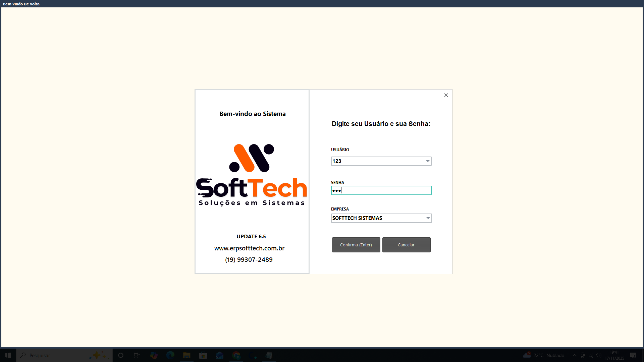Image resolution: width=644 pixels, height=362 pixels.
Task: Click the Start menu button
Action: pos(8,355)
